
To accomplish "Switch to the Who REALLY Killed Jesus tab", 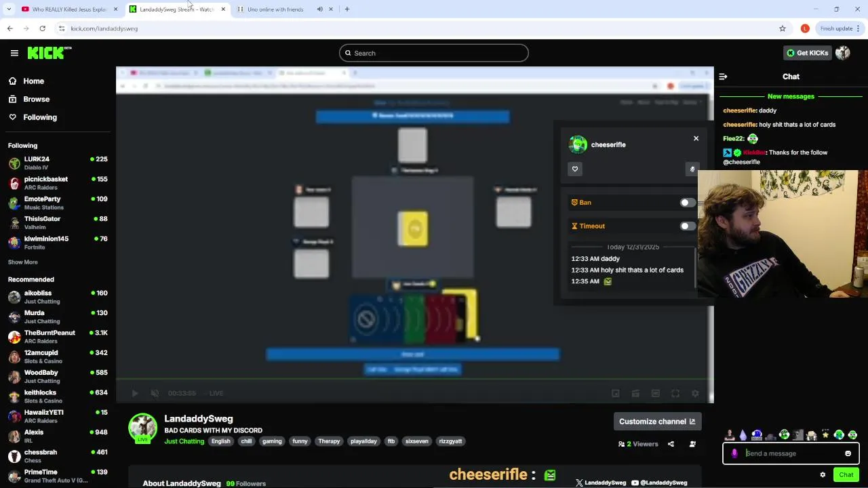I will pyautogui.click(x=69, y=9).
